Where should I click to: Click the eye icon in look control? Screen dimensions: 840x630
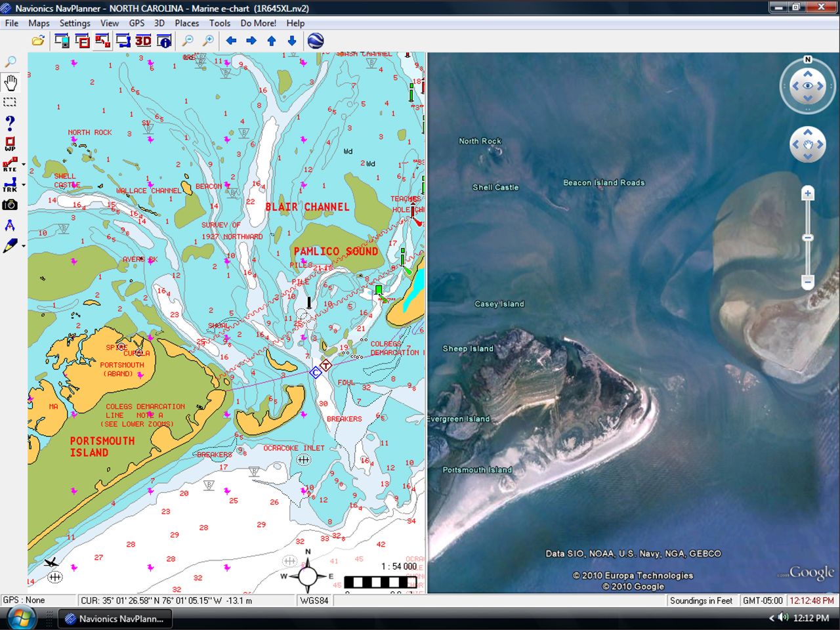click(x=808, y=85)
